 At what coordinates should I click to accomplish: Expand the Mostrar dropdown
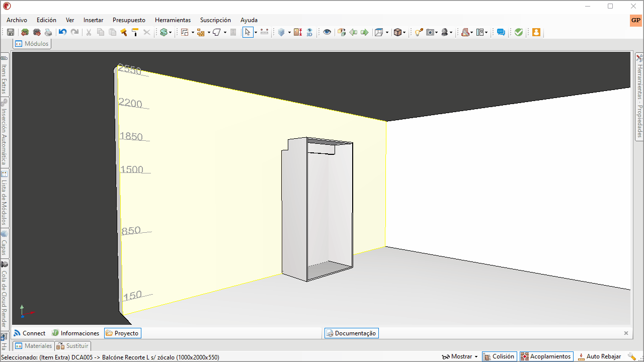[460, 356]
